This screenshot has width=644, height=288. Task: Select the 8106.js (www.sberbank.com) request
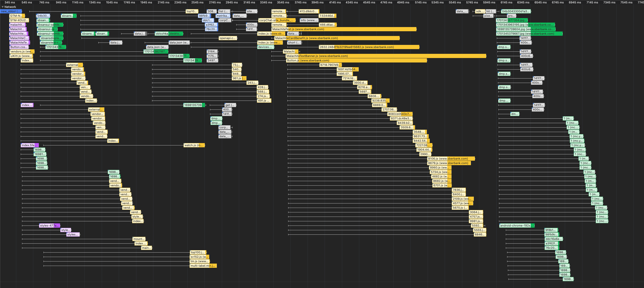[451, 159]
